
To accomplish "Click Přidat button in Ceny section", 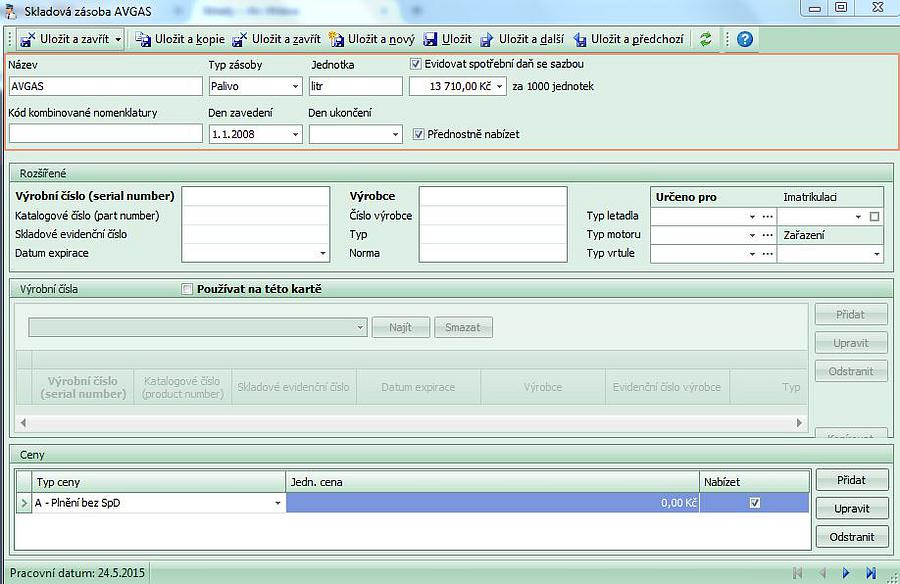I will pos(851,480).
